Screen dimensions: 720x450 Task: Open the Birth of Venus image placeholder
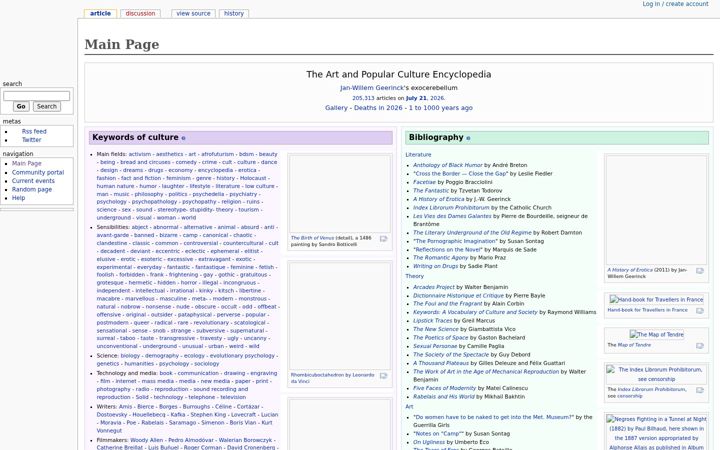340,194
